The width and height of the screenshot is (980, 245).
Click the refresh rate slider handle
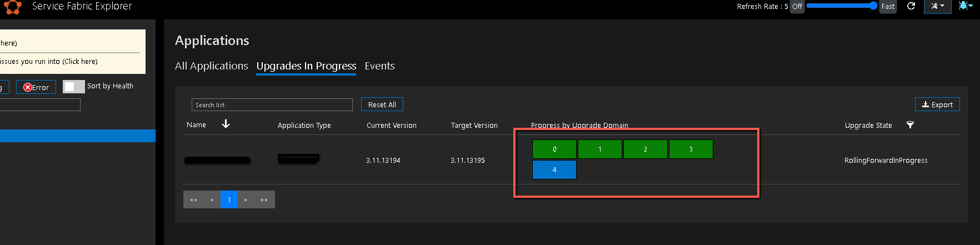point(873,6)
